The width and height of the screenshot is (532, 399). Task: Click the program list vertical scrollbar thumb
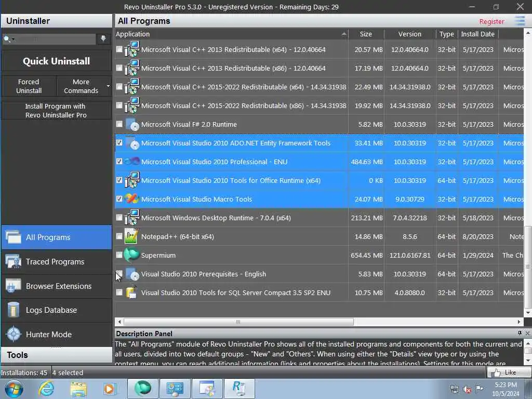point(528,266)
